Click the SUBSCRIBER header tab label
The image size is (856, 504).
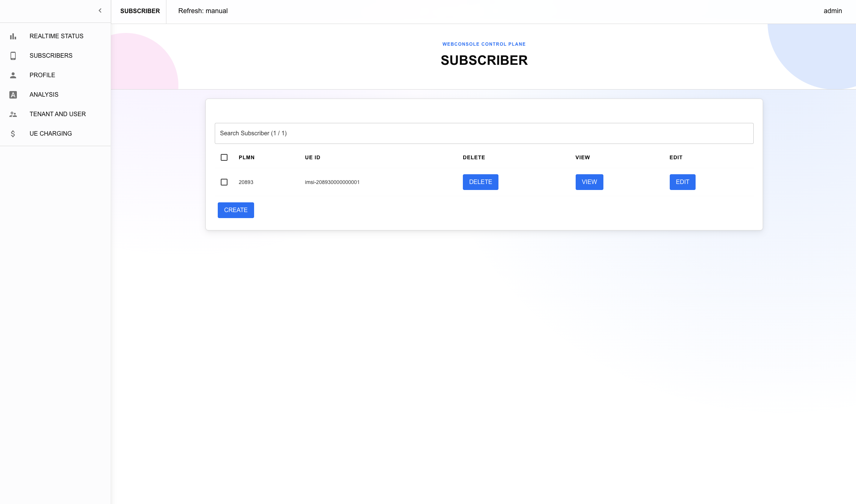140,11
